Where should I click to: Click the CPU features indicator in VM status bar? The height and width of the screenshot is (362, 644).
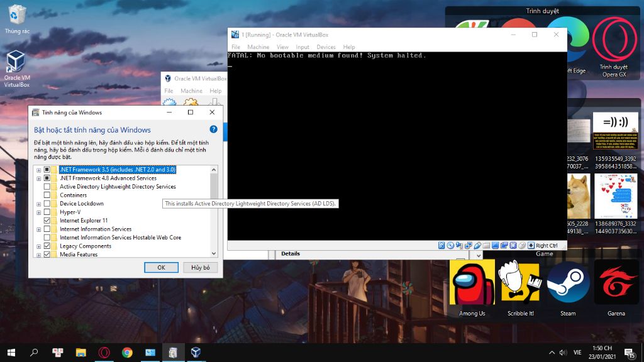513,246
